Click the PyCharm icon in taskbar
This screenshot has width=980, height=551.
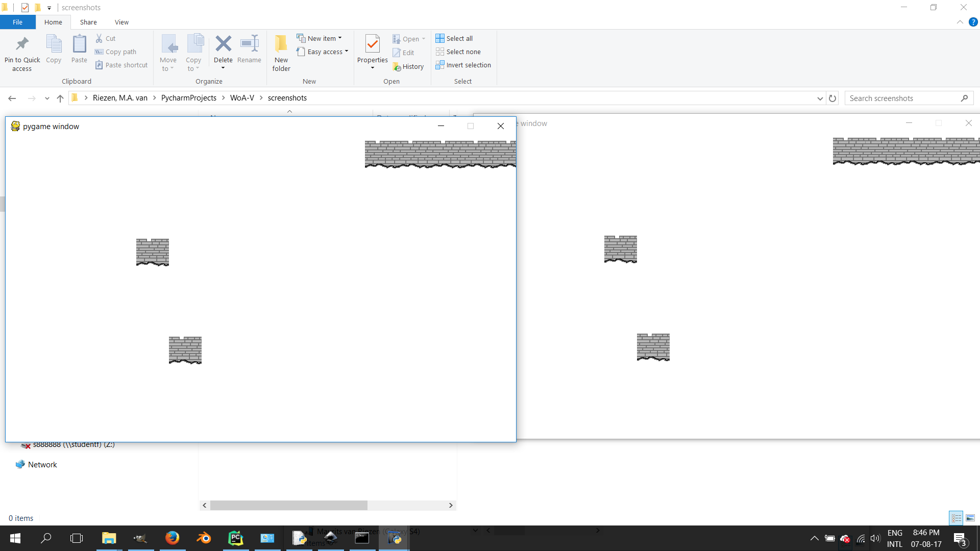(x=235, y=538)
